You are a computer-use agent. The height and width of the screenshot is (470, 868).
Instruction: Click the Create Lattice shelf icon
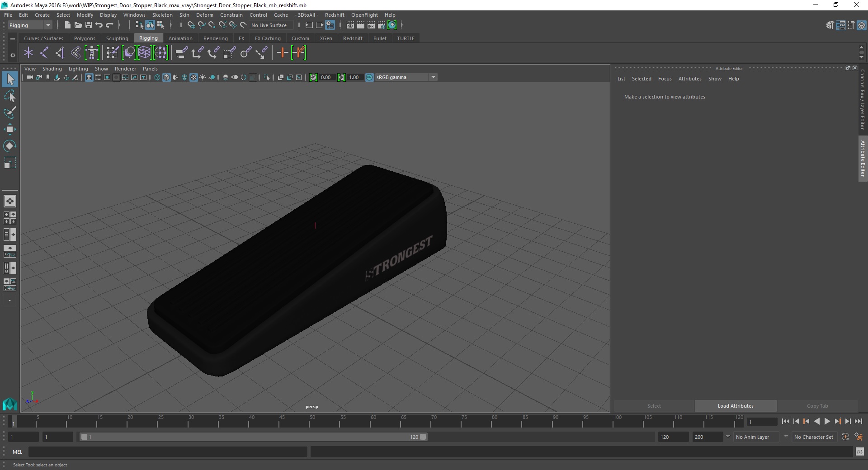tap(144, 53)
